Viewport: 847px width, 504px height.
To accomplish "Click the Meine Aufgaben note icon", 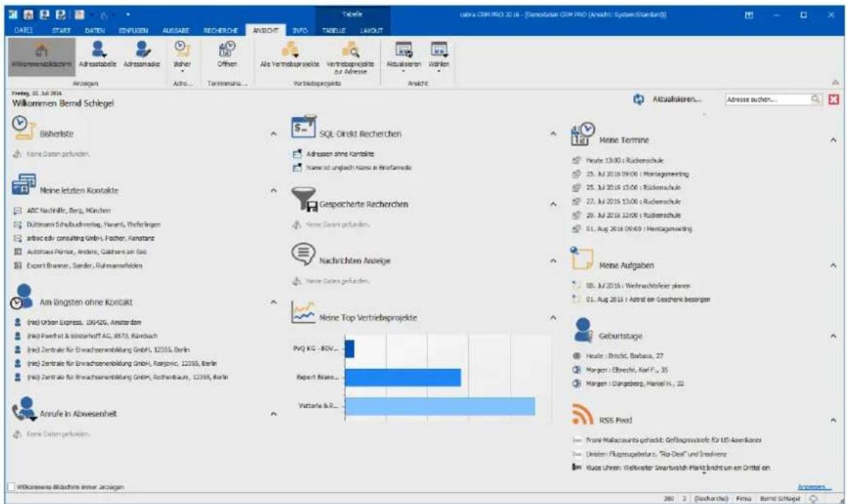I will pyautogui.click(x=582, y=258).
